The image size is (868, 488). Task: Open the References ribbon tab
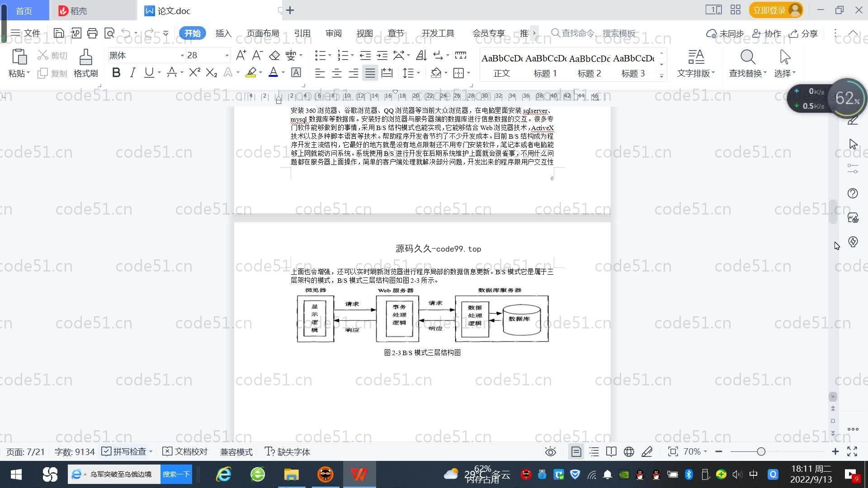pyautogui.click(x=302, y=33)
